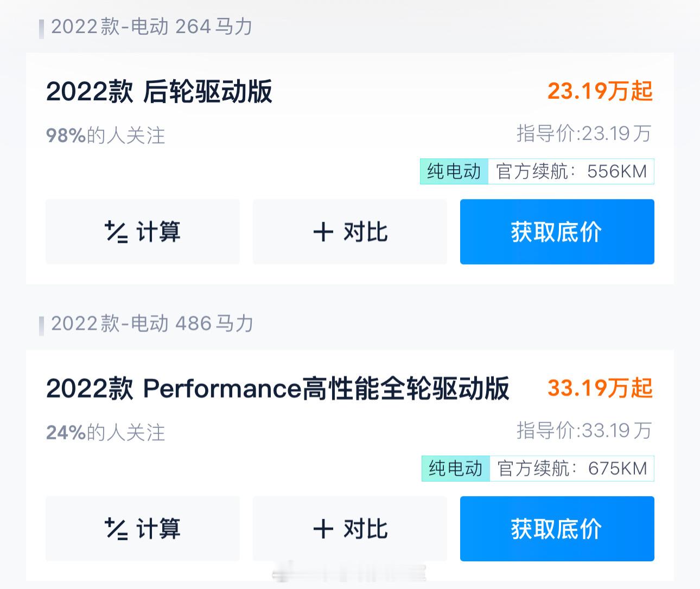The width and height of the screenshot is (700, 589).
Task: Open the 2022款 后轮驱动版 model title
Action: (159, 91)
